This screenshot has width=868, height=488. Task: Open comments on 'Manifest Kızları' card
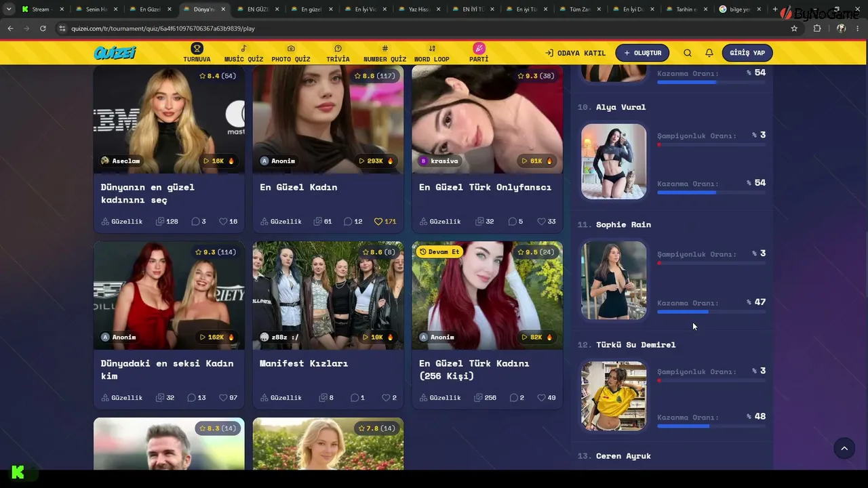coord(357,398)
